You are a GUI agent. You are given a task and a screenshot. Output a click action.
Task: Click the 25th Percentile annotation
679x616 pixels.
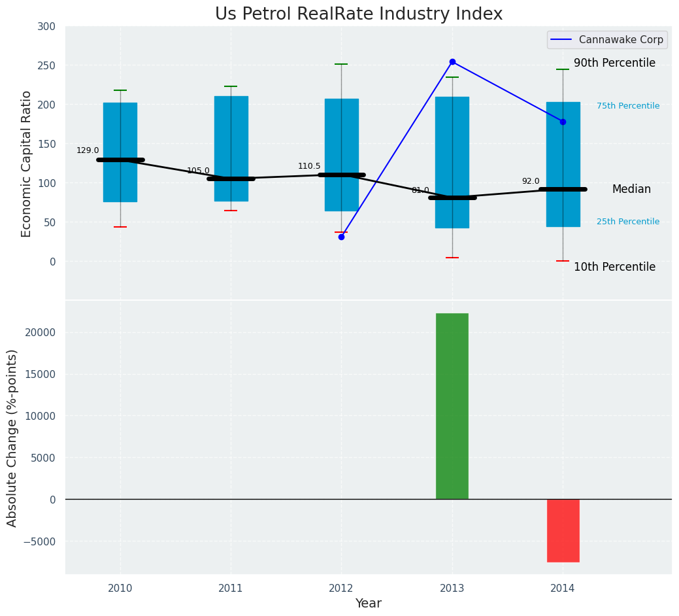tap(628, 222)
